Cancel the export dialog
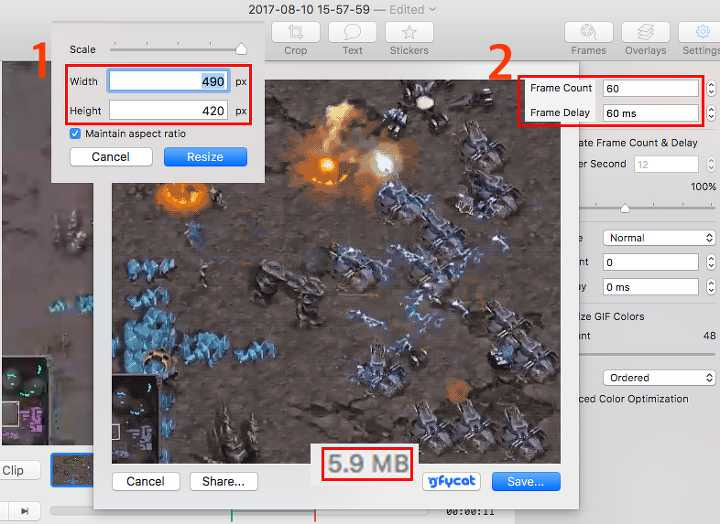720x524 pixels. tap(146, 481)
